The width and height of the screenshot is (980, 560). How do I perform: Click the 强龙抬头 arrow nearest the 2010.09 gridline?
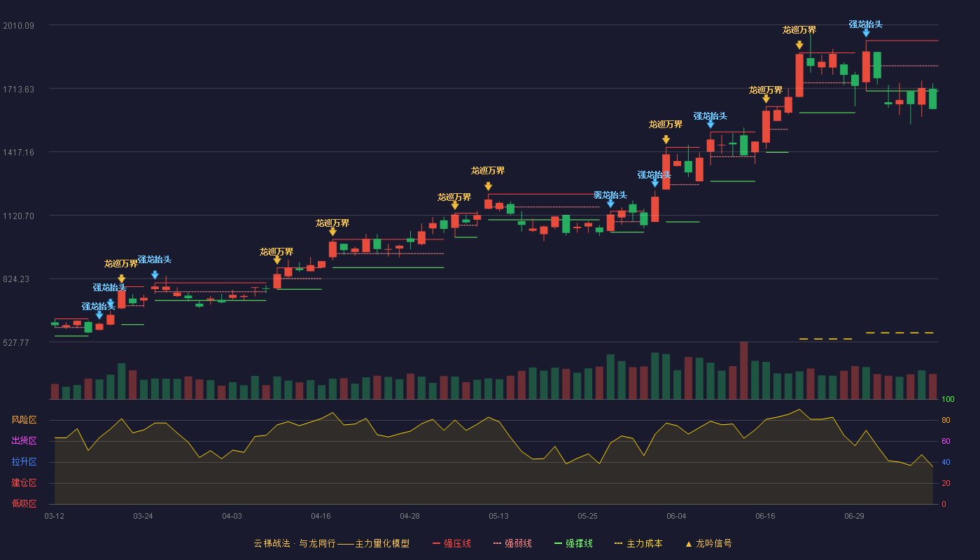[866, 33]
